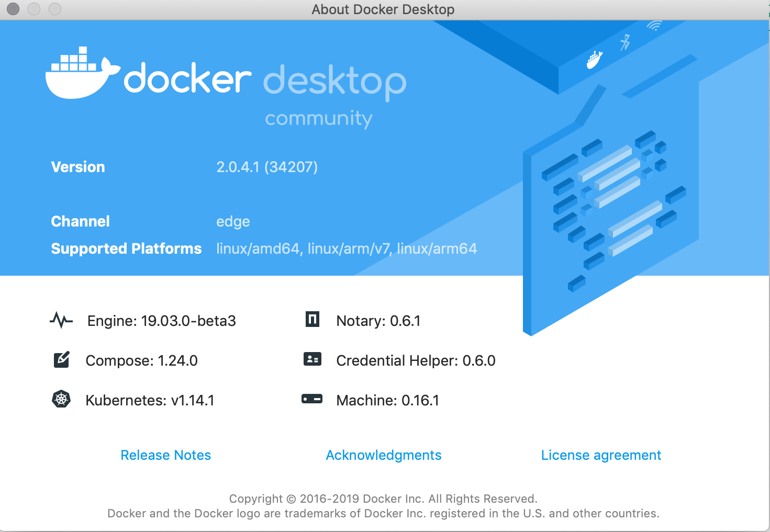
Task: Click the Notary square icon
Action: (313, 319)
